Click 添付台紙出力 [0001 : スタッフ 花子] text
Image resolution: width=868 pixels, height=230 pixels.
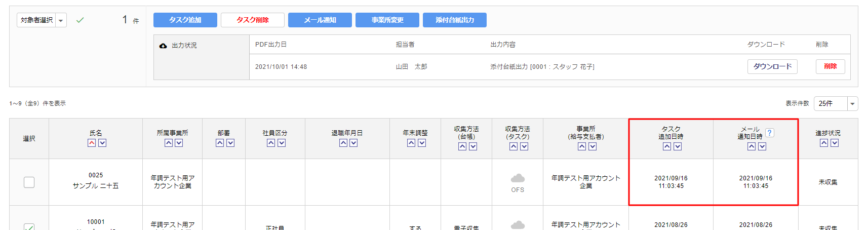pyautogui.click(x=542, y=67)
